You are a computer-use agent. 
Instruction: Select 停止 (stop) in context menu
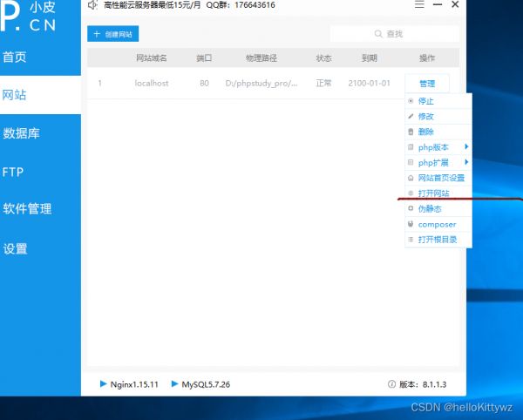tap(426, 101)
